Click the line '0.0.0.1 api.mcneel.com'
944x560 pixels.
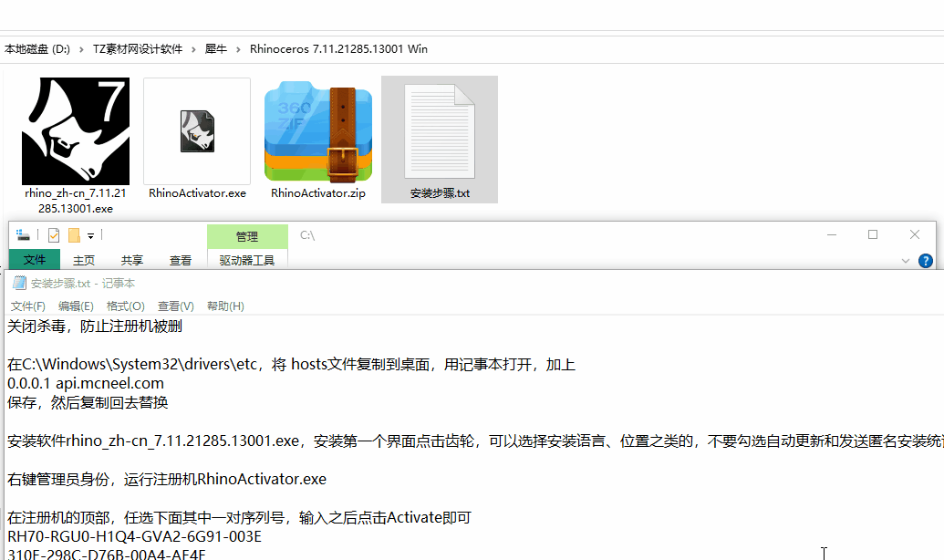86,384
